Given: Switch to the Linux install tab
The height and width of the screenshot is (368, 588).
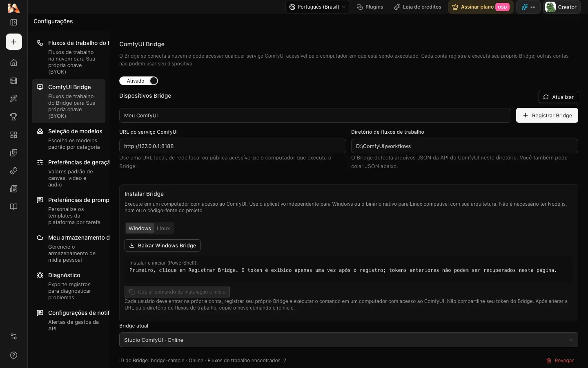Looking at the screenshot, I should point(163,228).
